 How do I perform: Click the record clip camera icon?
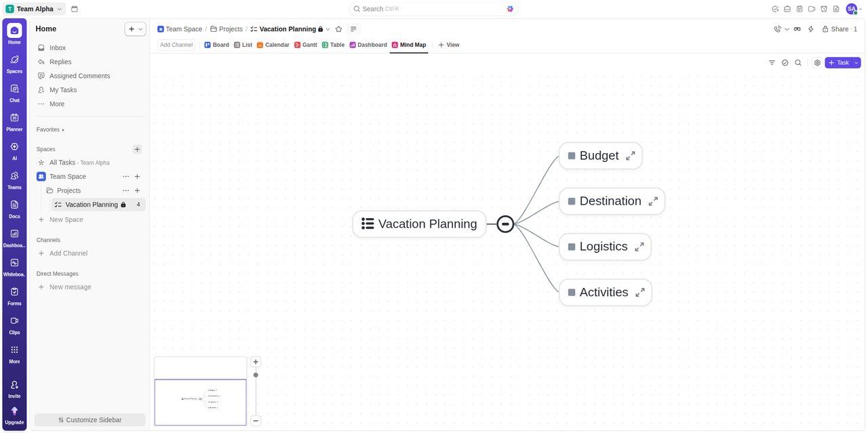coord(812,9)
